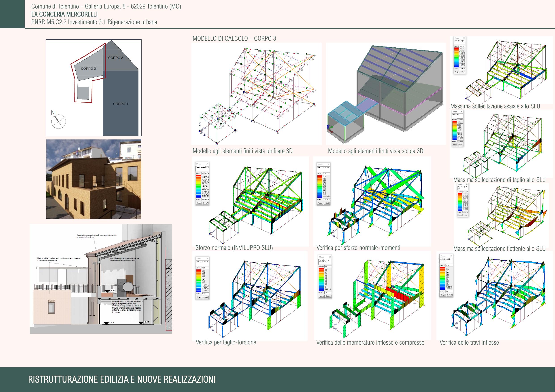
Task: Open the building exterior render photo
Action: tap(94, 179)
